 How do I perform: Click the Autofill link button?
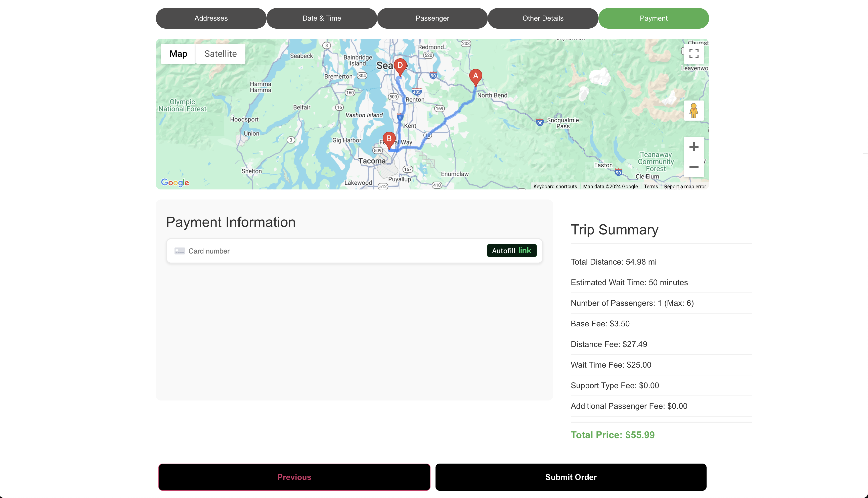coord(512,251)
